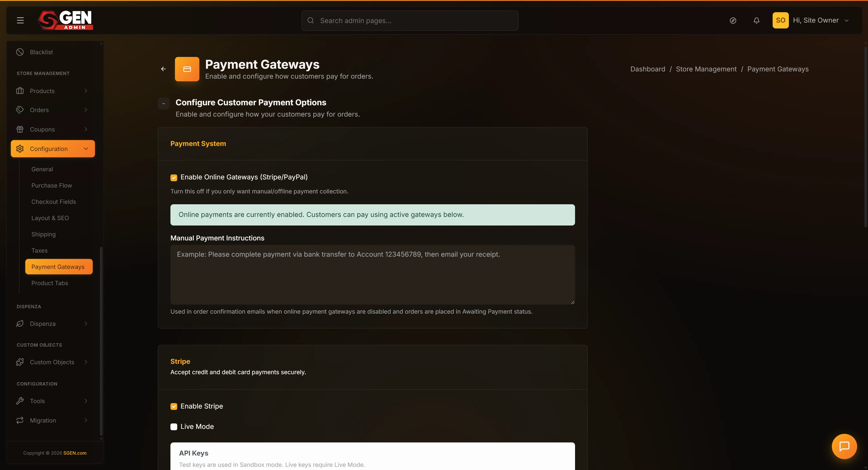Expand the Custom Objects chevron

tap(86, 362)
